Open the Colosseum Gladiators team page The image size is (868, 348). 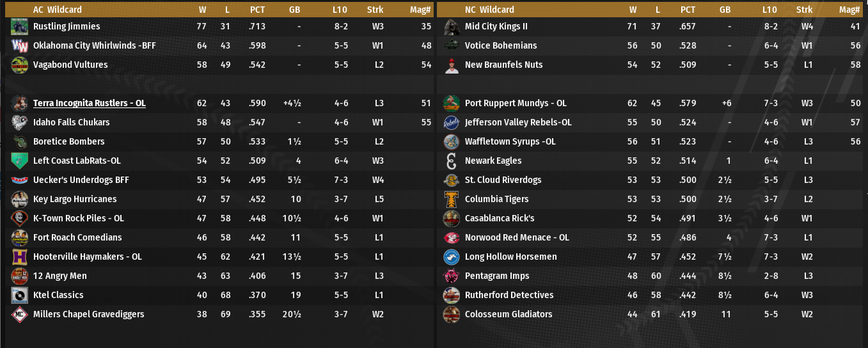tap(509, 315)
